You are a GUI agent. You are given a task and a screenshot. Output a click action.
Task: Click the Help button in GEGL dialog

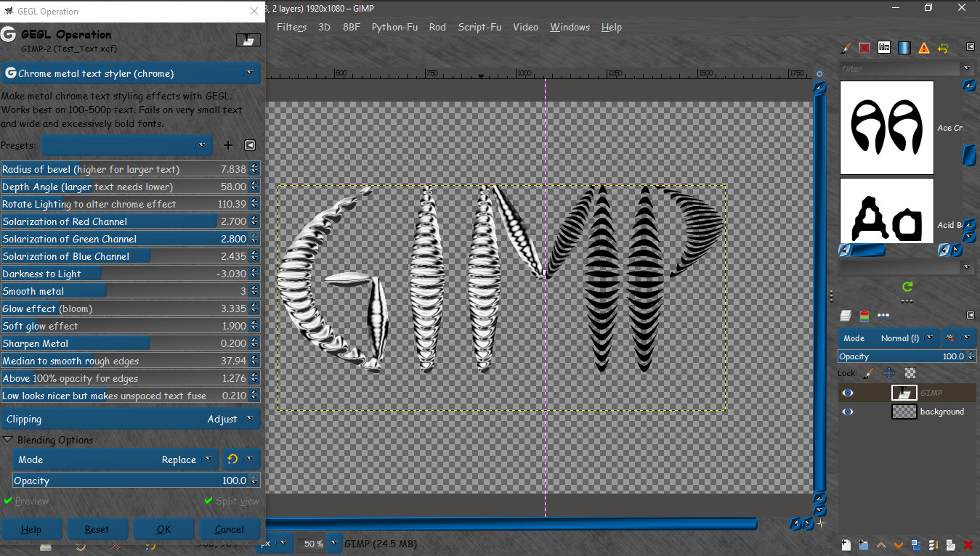click(x=31, y=529)
